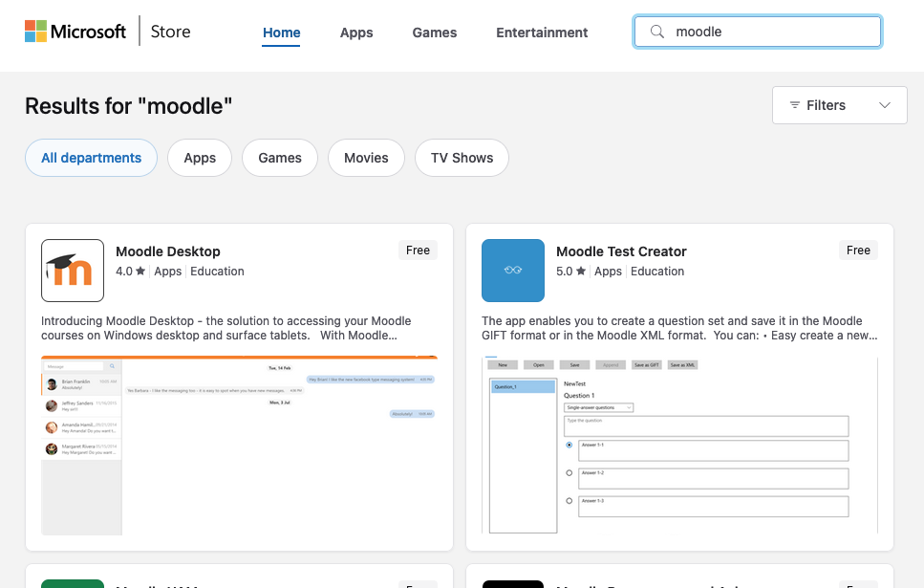The height and width of the screenshot is (588, 924).
Task: Expand the Filters dropdown
Action: coord(840,105)
